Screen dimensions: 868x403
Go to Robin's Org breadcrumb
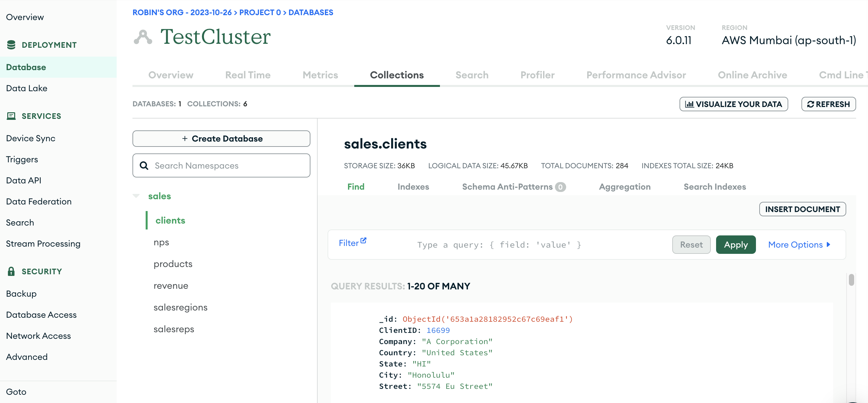pos(182,13)
